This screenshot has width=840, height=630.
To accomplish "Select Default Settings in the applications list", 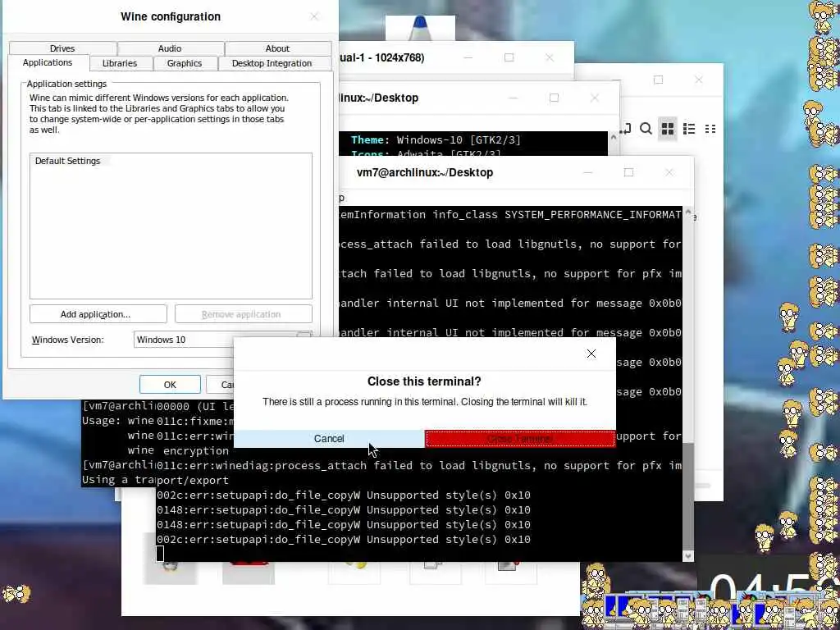I will 68,161.
